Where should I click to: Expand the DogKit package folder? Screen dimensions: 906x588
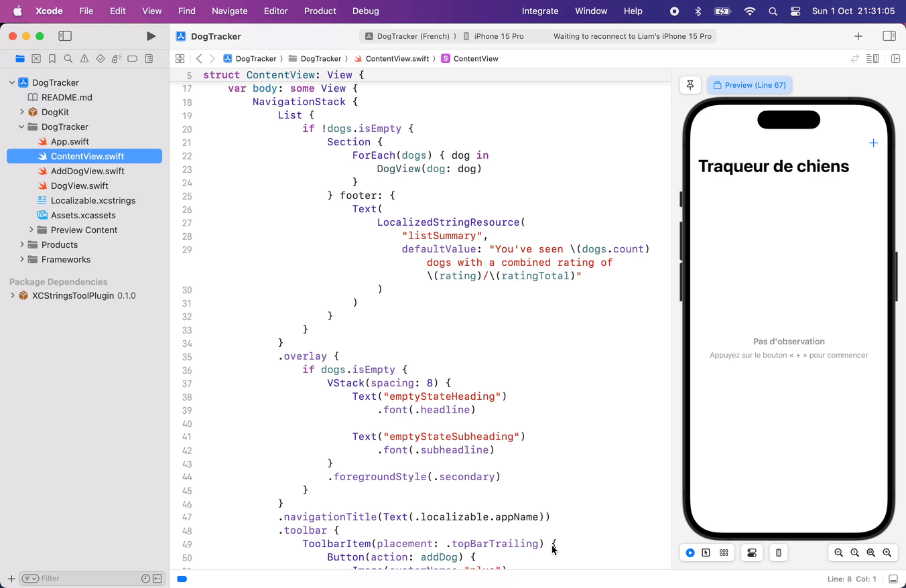pyautogui.click(x=22, y=112)
